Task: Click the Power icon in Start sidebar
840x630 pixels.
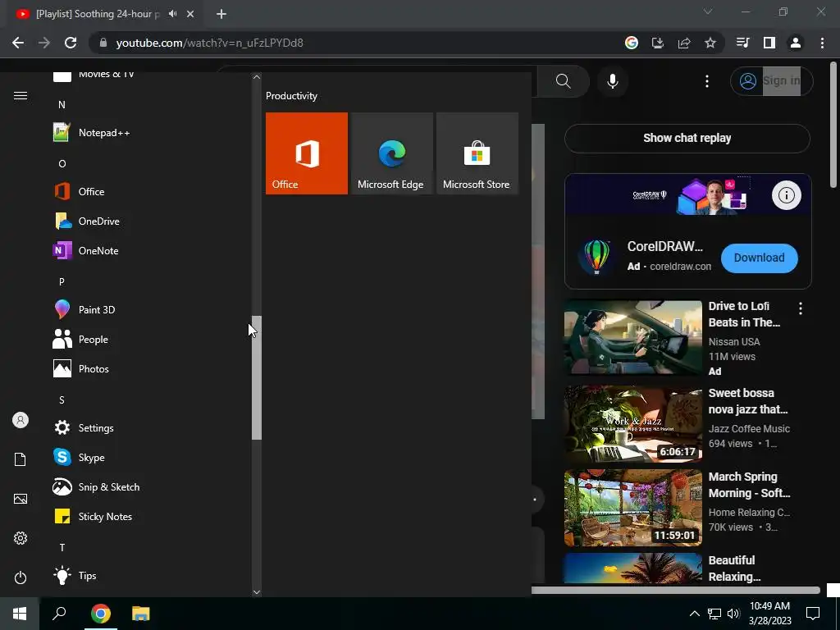Action: [x=21, y=577]
